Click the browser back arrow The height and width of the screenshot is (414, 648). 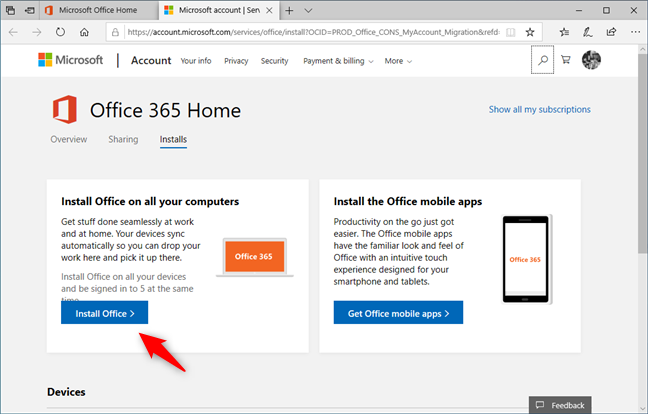[x=12, y=33]
